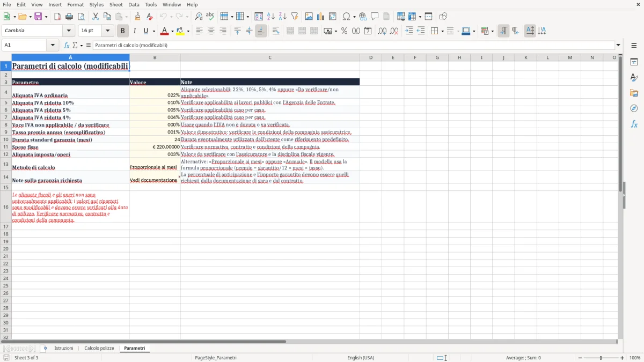Image resolution: width=644 pixels, height=362 pixels.
Task: Click the Clear Direct Formatting icon
Action: pos(150,17)
